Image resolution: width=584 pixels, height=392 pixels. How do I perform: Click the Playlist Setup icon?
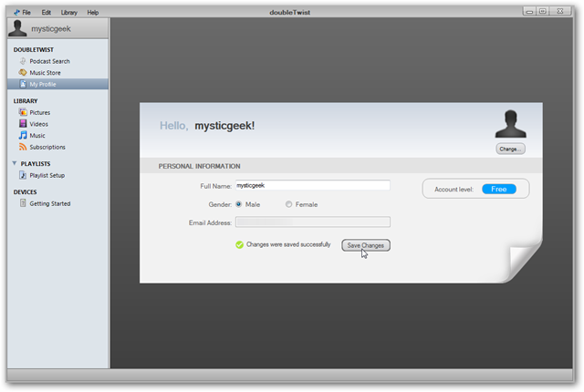(x=23, y=175)
